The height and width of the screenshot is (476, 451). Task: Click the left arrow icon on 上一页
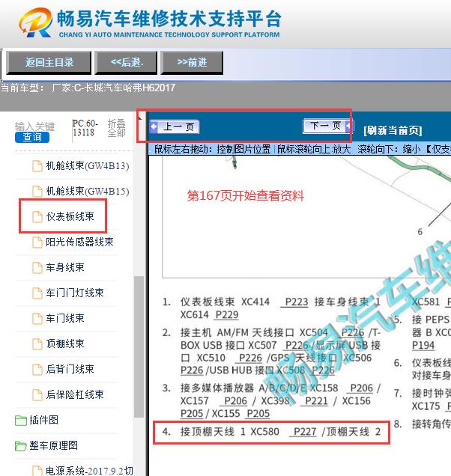tap(154, 126)
